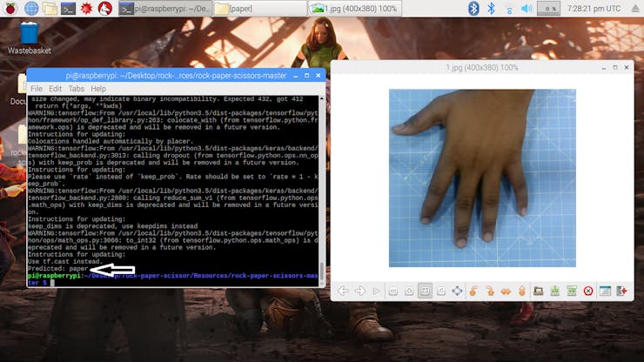Zoom out the image

(393, 291)
